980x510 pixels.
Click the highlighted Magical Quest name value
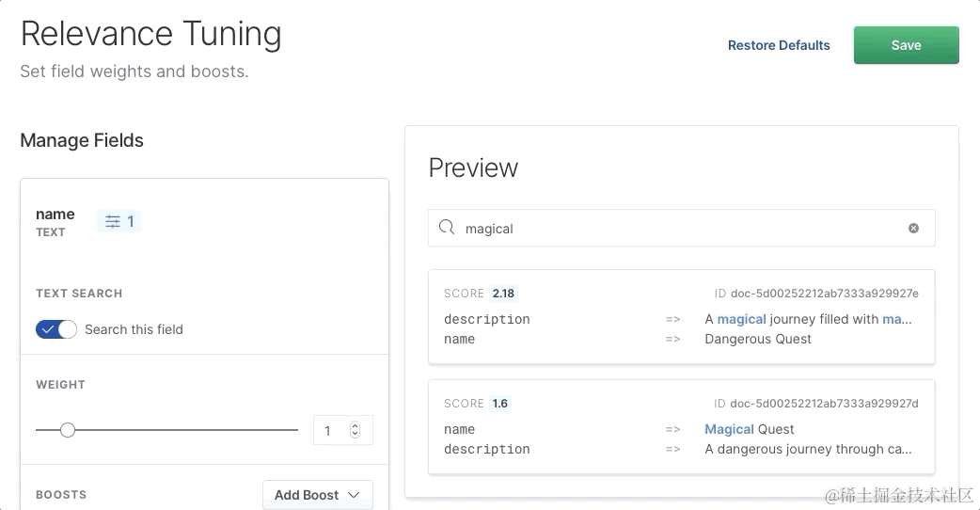point(749,429)
